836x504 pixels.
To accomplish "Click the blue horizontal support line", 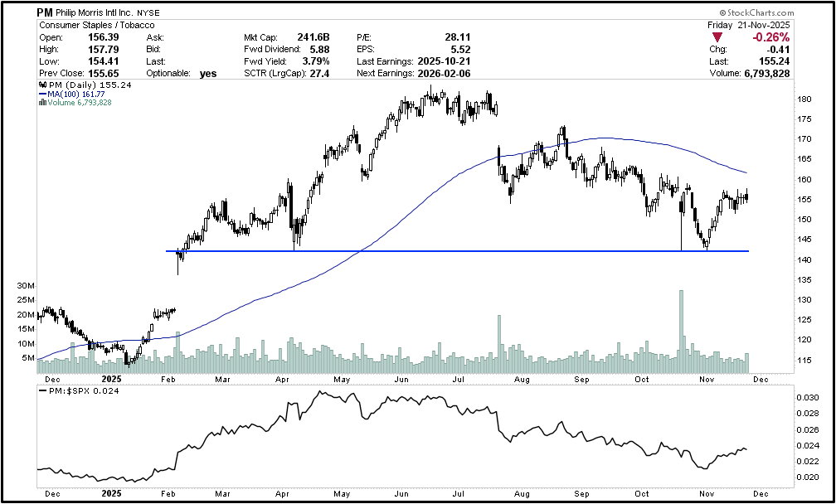I will [x=458, y=251].
